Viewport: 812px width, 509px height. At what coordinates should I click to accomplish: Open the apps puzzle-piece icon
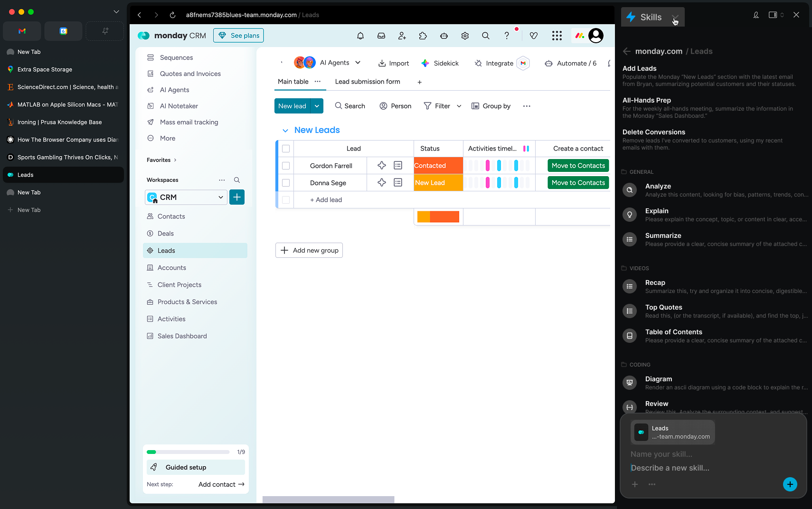(x=423, y=36)
